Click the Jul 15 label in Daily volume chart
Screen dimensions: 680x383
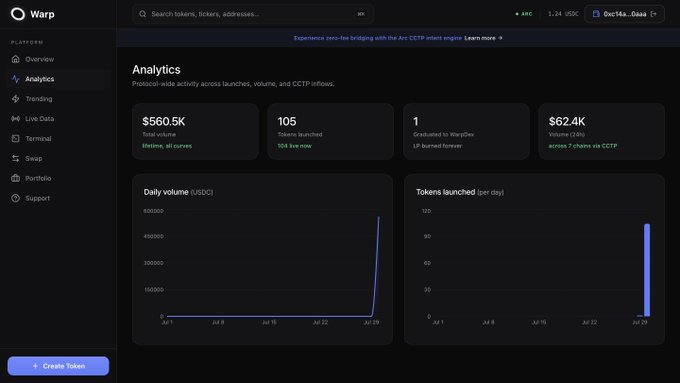[269, 322]
